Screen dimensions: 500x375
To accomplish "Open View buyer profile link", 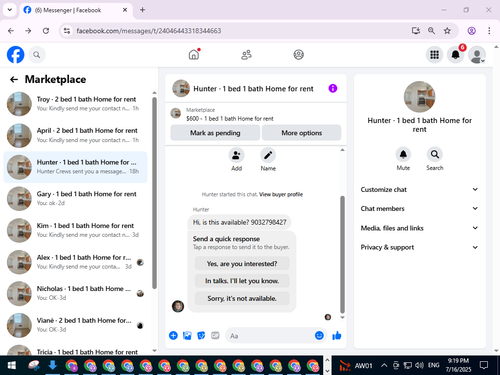I will click(281, 194).
